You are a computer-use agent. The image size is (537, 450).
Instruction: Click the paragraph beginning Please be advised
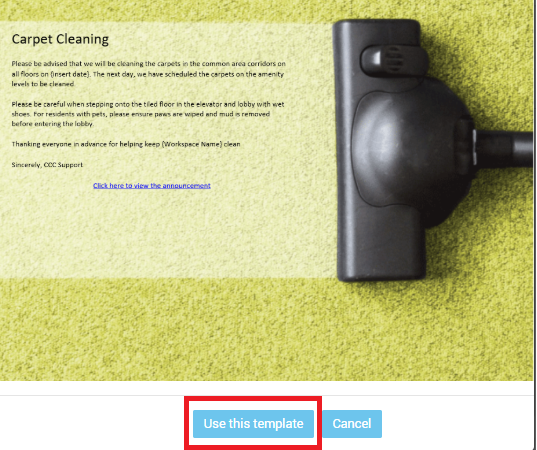(148, 74)
